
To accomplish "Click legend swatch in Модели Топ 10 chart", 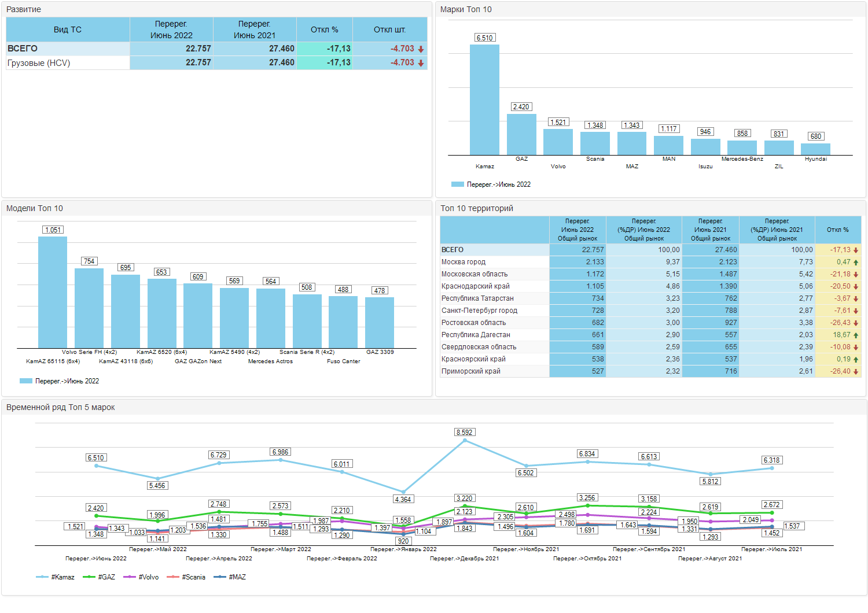I will tap(26, 381).
